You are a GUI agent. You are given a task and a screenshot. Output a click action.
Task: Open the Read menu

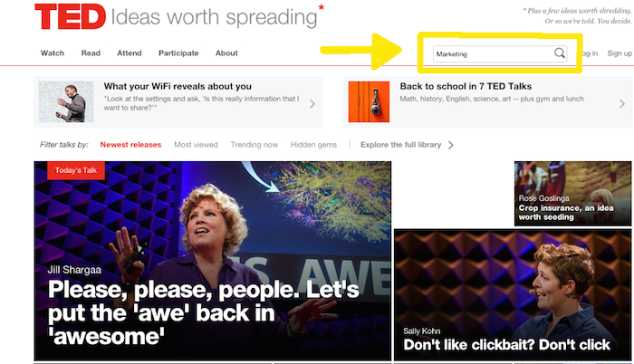[x=91, y=53]
